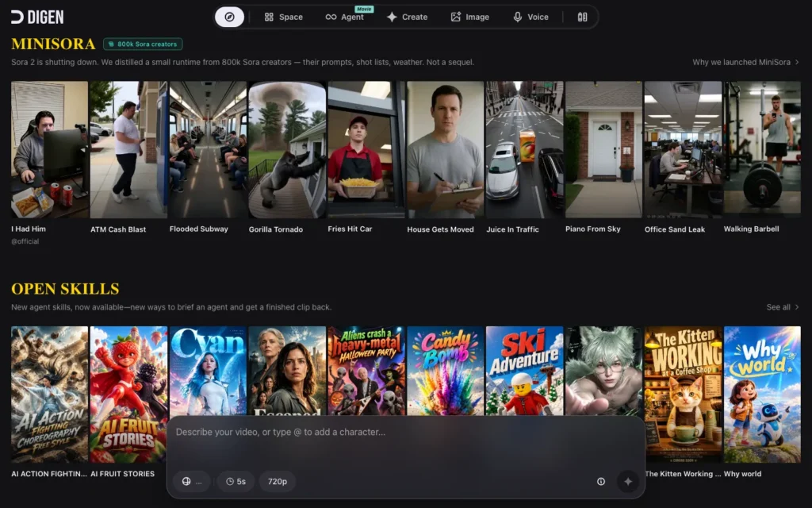Click the book icon in top navigation
The width and height of the screenshot is (812, 508).
click(x=583, y=17)
